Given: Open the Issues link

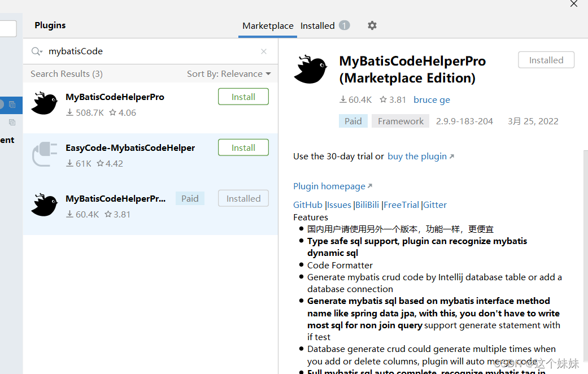Looking at the screenshot, I should pos(339,205).
